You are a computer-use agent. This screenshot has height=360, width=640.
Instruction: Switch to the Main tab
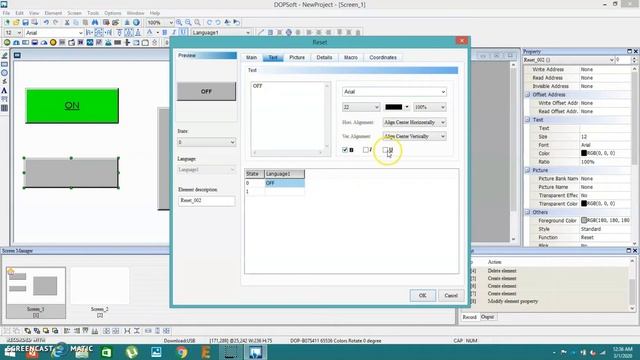tap(251, 58)
